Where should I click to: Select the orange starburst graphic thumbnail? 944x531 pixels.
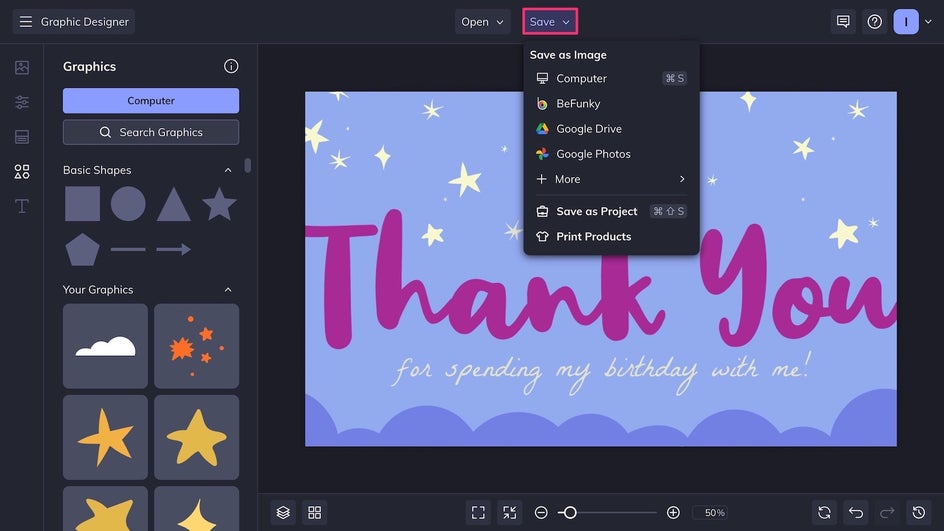click(x=197, y=346)
